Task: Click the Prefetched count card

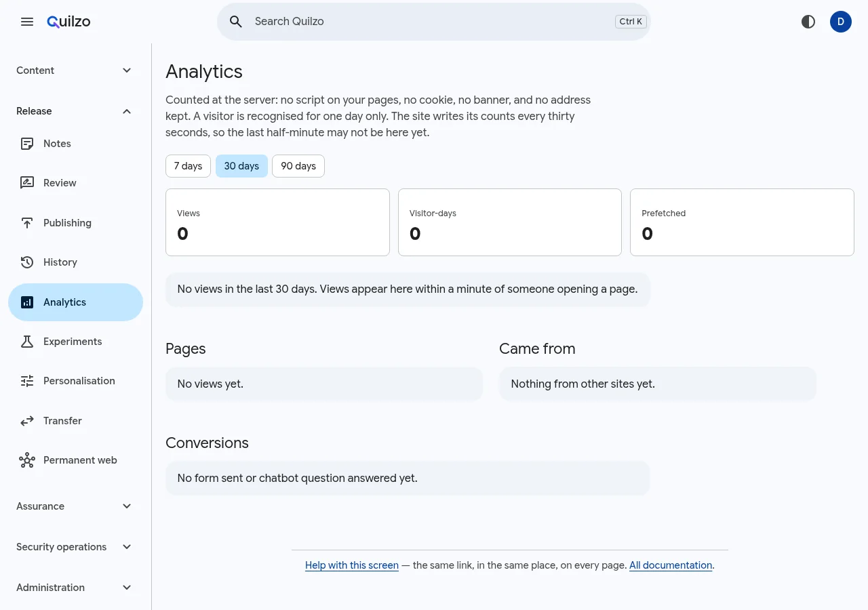Action: (x=742, y=222)
